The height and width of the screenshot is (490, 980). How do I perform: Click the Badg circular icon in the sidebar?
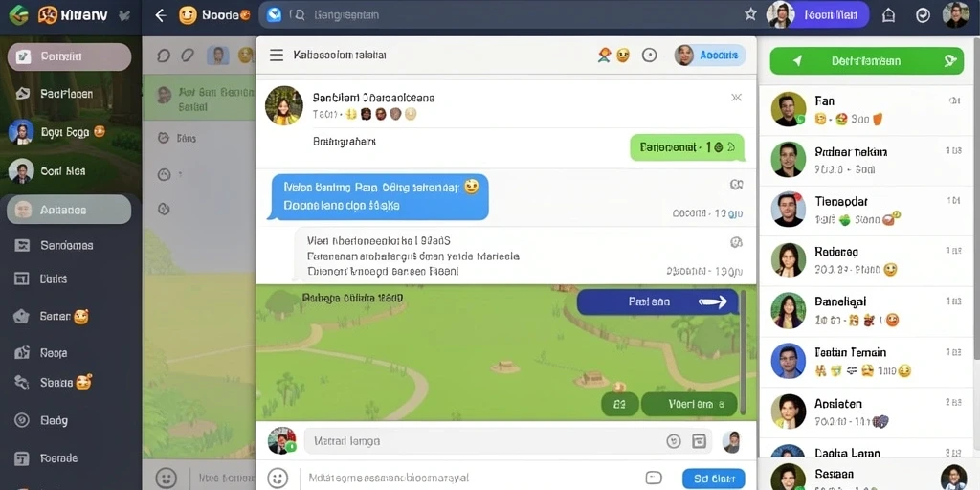point(22,421)
